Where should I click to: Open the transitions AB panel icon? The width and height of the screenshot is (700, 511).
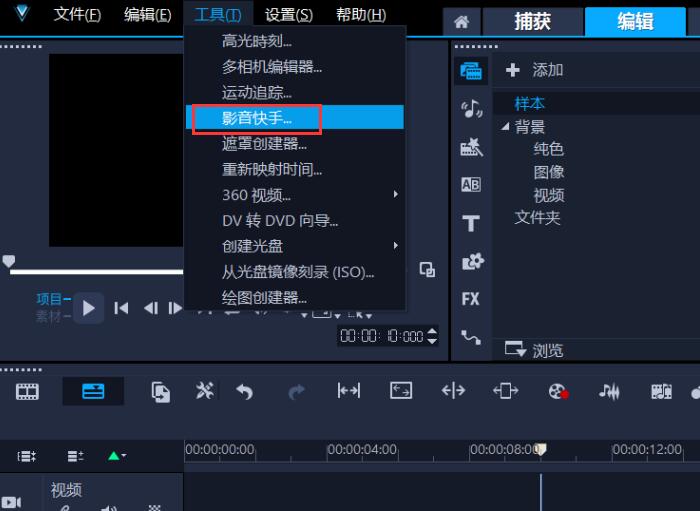pyautogui.click(x=471, y=184)
